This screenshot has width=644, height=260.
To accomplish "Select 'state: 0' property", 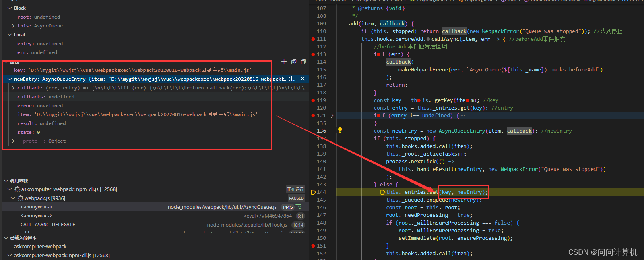I will pyautogui.click(x=29, y=132).
